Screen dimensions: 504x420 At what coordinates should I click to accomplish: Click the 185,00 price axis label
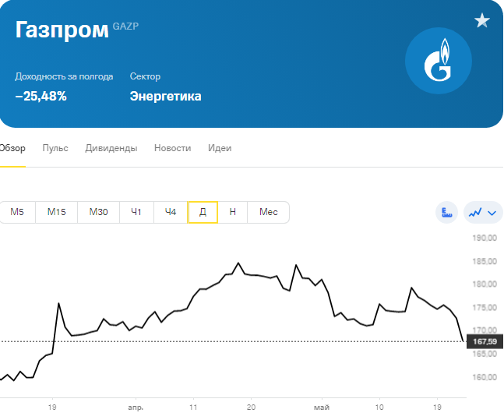[485, 261]
